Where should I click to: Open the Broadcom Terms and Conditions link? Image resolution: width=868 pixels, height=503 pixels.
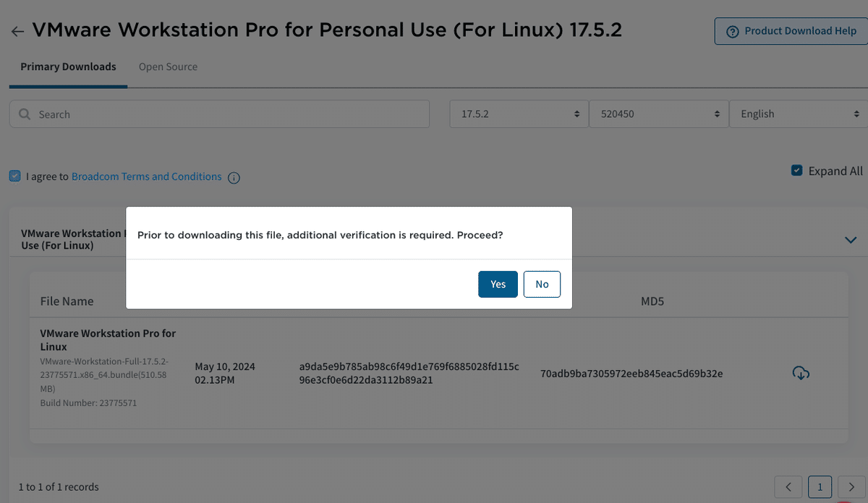[x=146, y=176]
